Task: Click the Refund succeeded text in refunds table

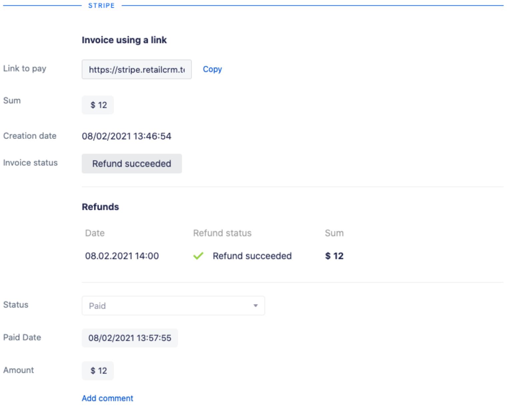Action: (x=252, y=256)
